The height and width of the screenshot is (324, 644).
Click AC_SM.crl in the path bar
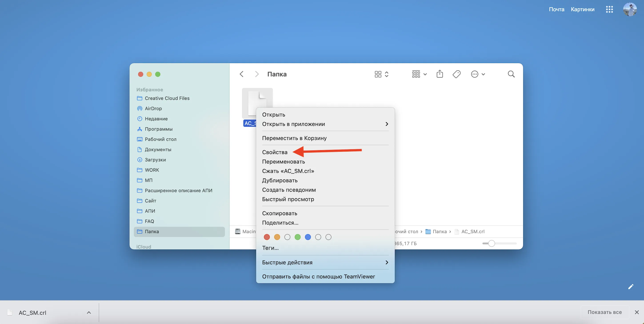[x=470, y=231]
